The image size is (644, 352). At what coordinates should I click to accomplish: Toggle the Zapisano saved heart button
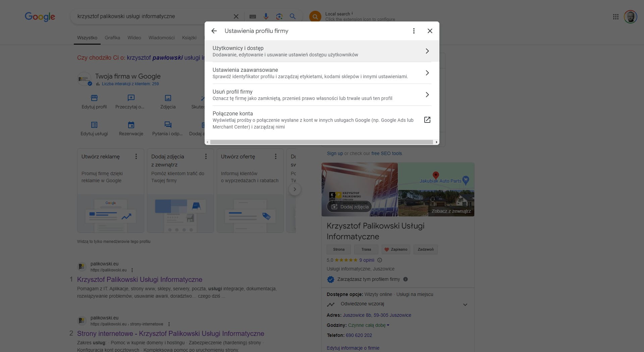pyautogui.click(x=396, y=249)
